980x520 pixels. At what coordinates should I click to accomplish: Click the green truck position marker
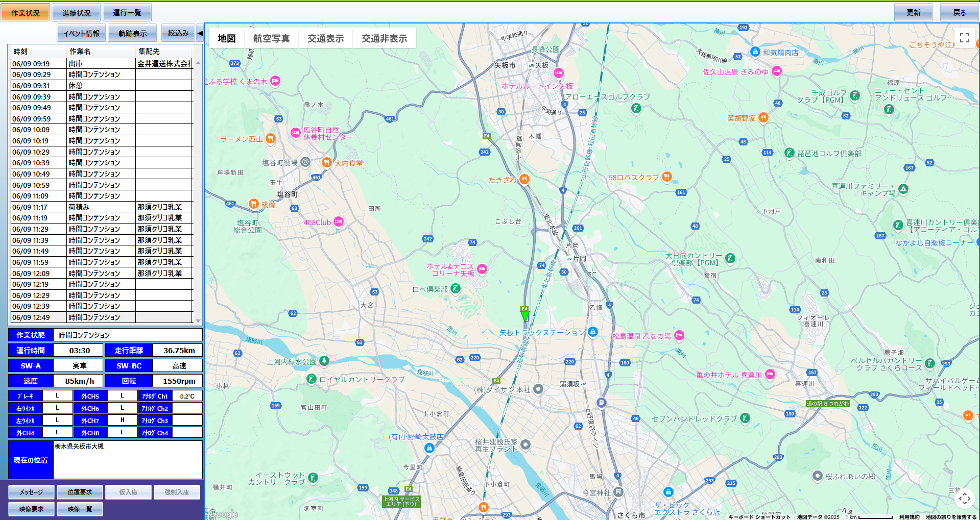coord(524,316)
